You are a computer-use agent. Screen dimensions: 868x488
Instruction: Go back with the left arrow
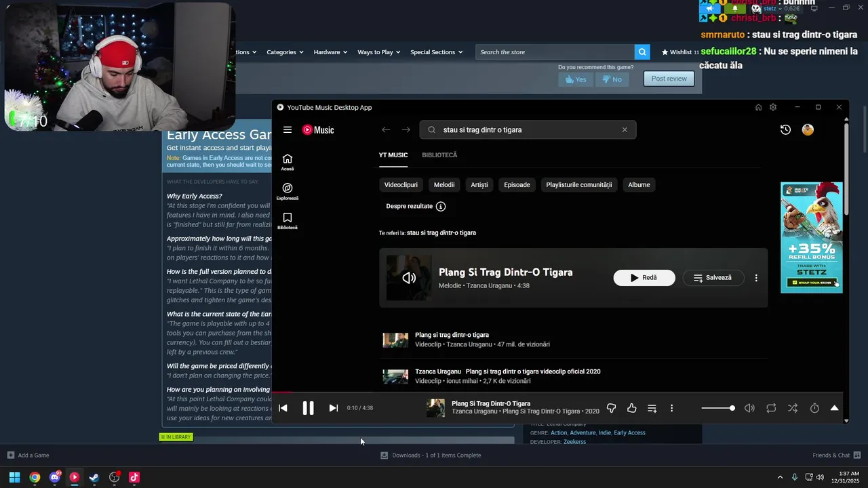click(x=386, y=129)
